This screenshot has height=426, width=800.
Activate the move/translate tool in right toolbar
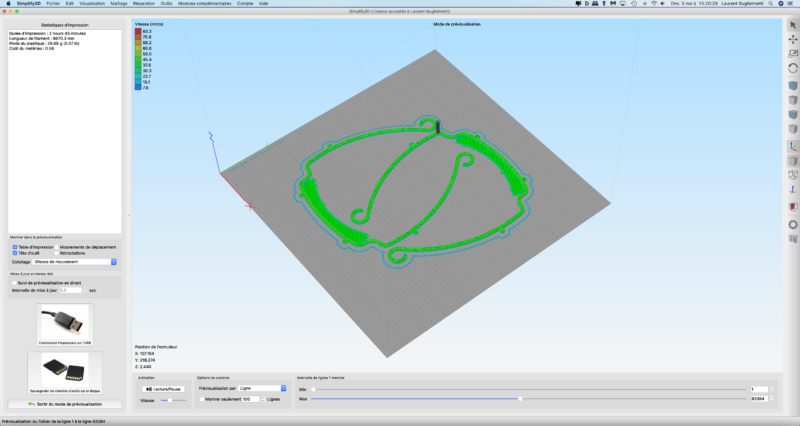pos(792,38)
